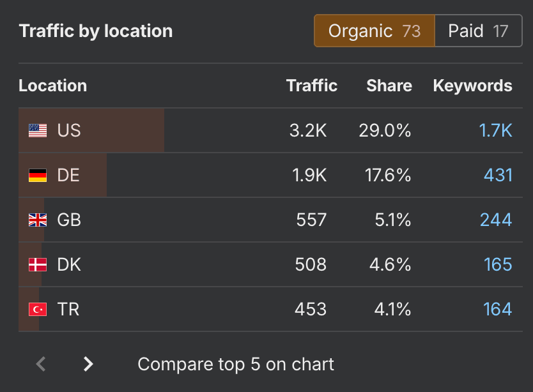Click the Share column header
Viewport: 533px width, 392px height.
tap(389, 86)
